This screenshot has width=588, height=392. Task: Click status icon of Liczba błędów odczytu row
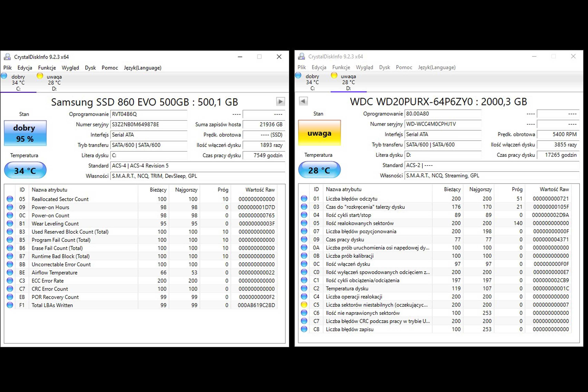pyautogui.click(x=304, y=199)
